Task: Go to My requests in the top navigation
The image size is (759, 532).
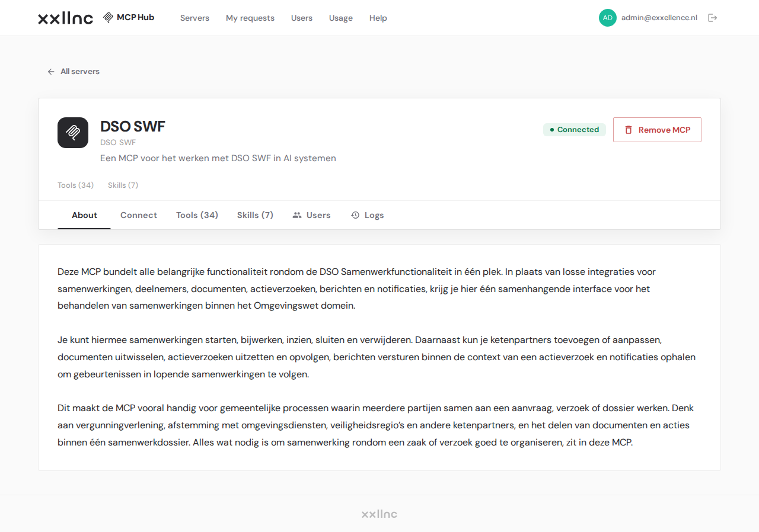Action: pos(250,18)
